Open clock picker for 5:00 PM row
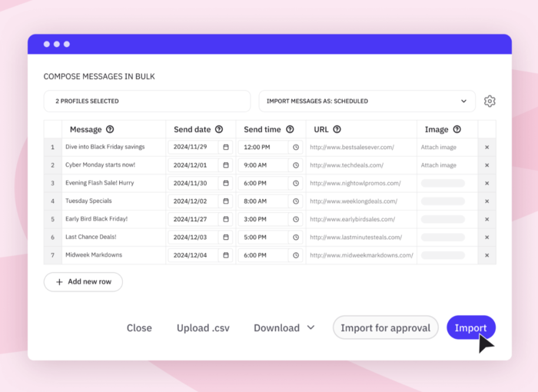538x392 pixels. click(x=296, y=238)
